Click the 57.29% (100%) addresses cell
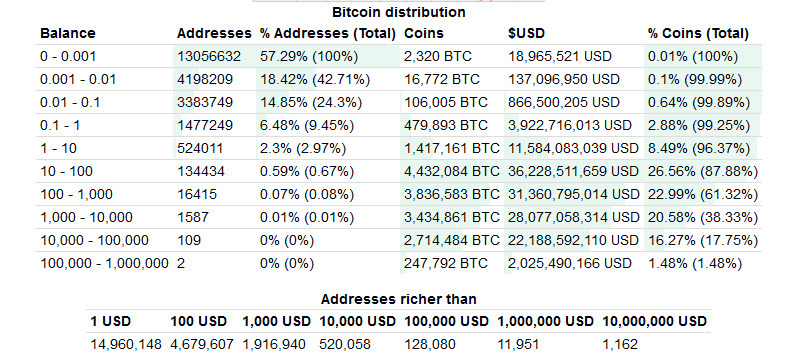Screen dimensions: 795x363 pos(309,56)
